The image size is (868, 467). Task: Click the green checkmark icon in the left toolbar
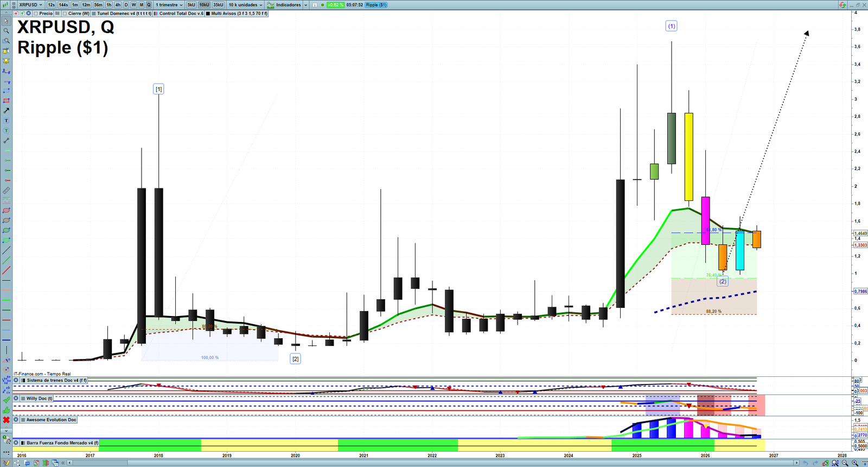[x=6, y=400]
